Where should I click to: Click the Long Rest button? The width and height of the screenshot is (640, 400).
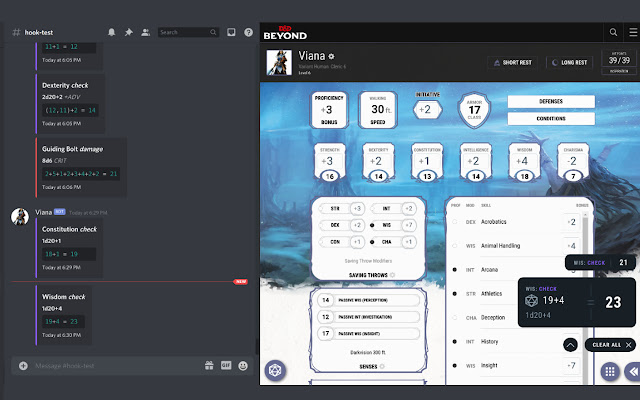click(569, 62)
